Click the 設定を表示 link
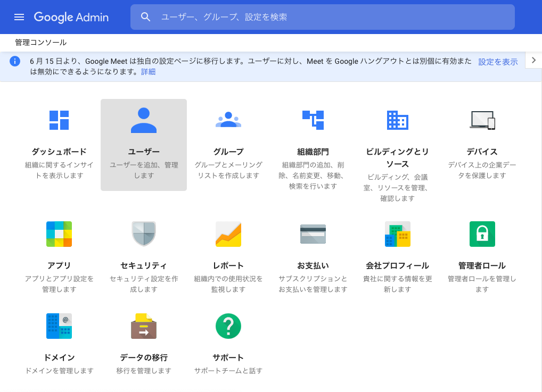 [498, 62]
